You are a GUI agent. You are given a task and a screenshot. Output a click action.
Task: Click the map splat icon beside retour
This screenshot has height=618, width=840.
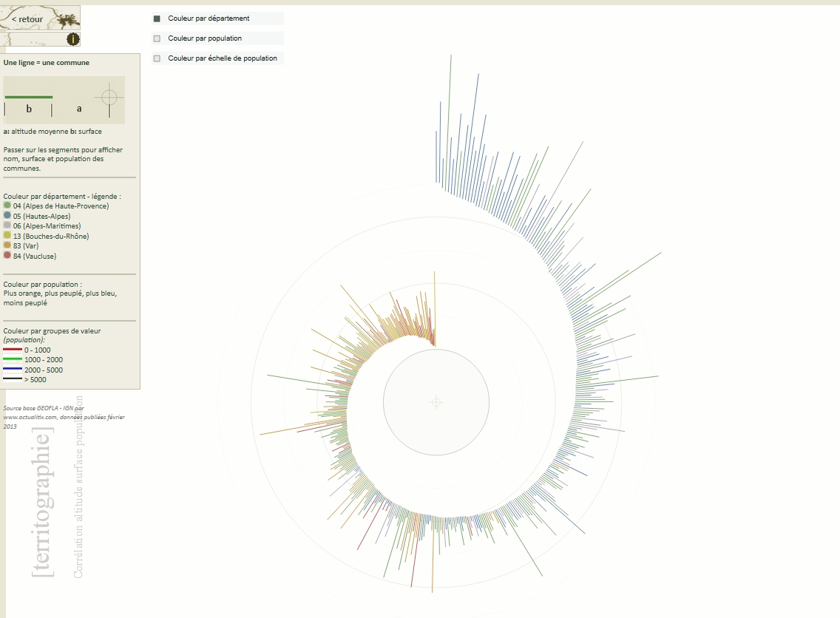[x=67, y=21]
